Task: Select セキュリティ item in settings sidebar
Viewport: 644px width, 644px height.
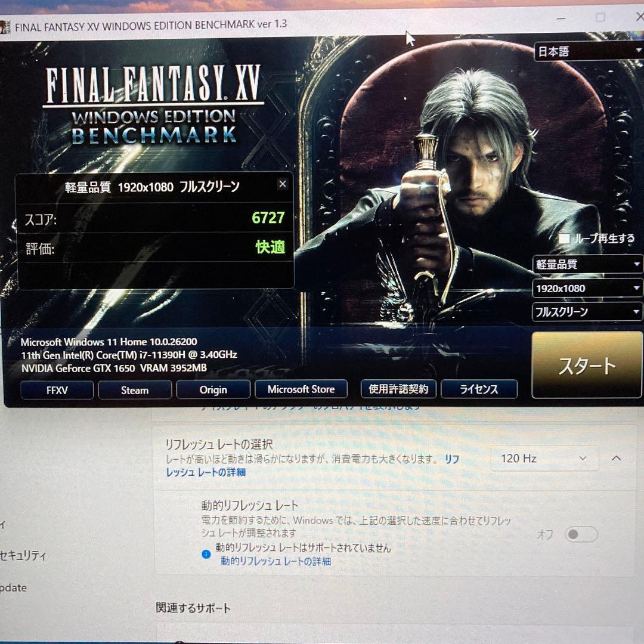Action: coord(23,556)
